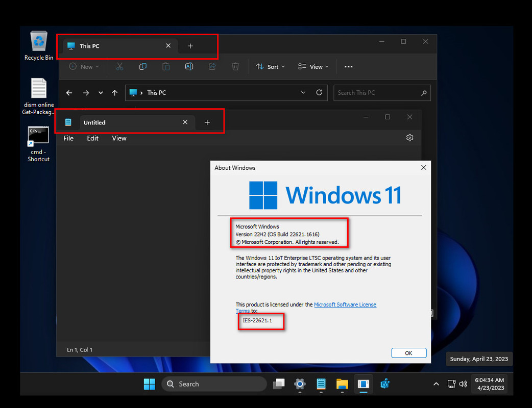
Task: Open Task View from the taskbar
Action: tap(279, 384)
